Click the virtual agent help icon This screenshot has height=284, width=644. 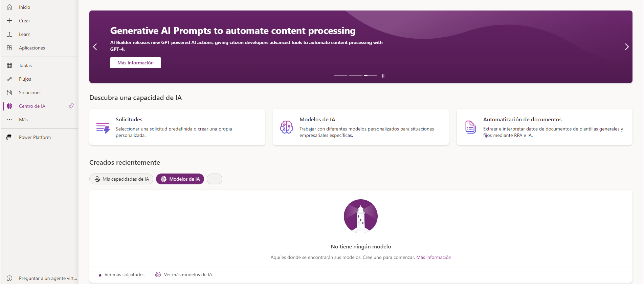click(9, 278)
